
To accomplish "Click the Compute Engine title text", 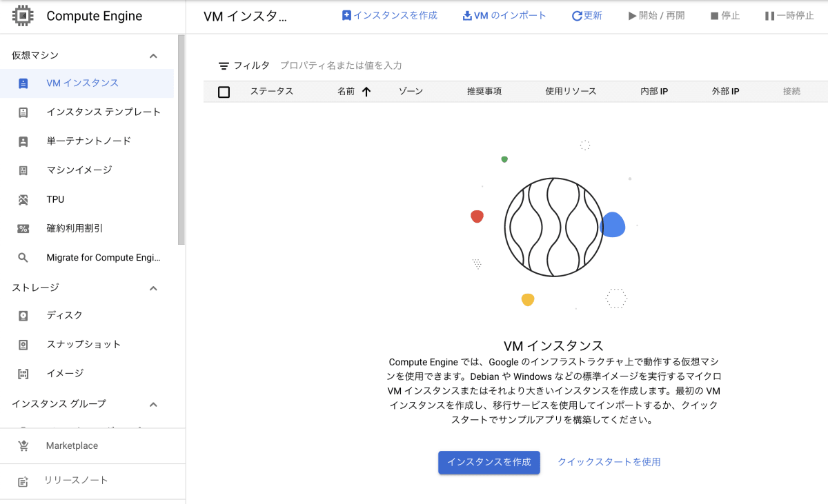I will pos(95,17).
